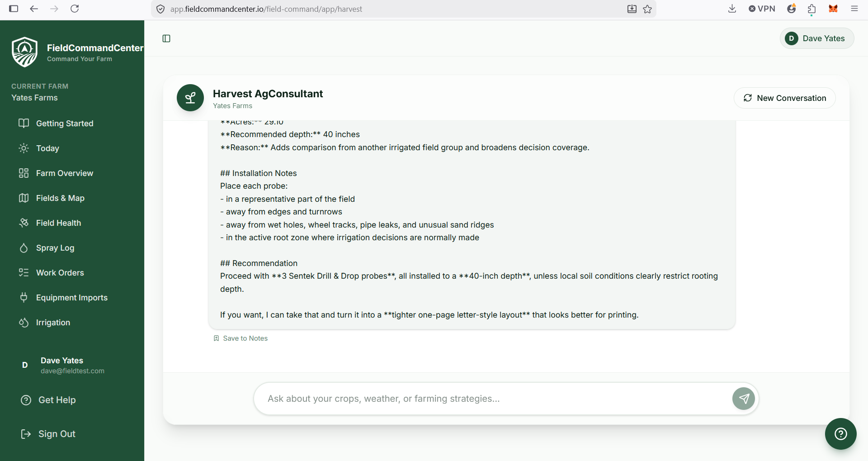Click the browser address bar URL
This screenshot has height=461, width=868.
266,9
